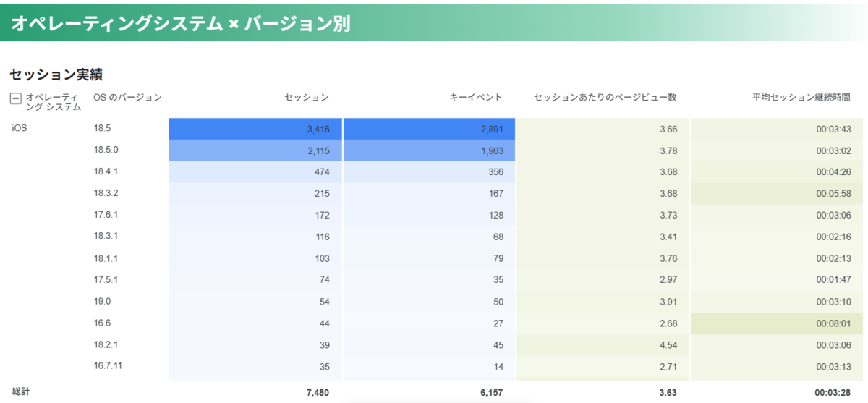
Task: Click the 1,963 key events cell
Action: [x=429, y=150]
